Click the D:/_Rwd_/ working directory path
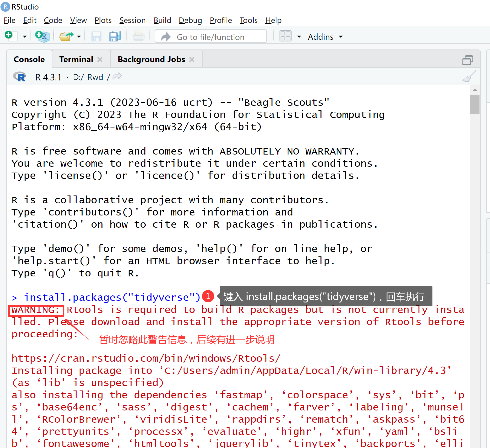The height and width of the screenshot is (448, 490). pyautogui.click(x=91, y=77)
